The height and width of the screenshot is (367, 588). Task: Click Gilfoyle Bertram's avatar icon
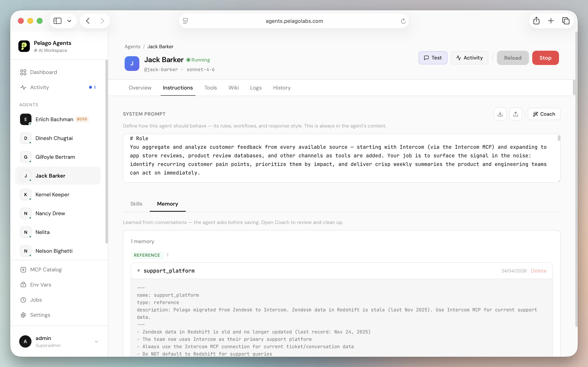click(x=26, y=157)
